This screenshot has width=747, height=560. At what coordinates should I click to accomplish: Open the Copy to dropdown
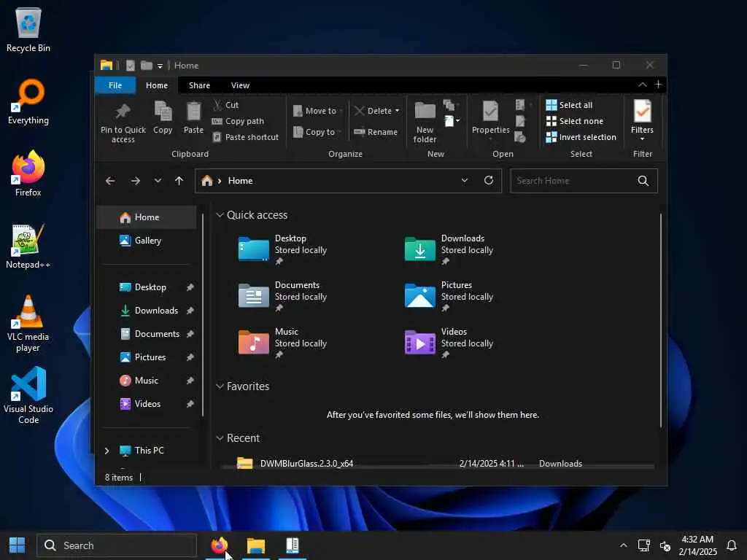tap(318, 132)
